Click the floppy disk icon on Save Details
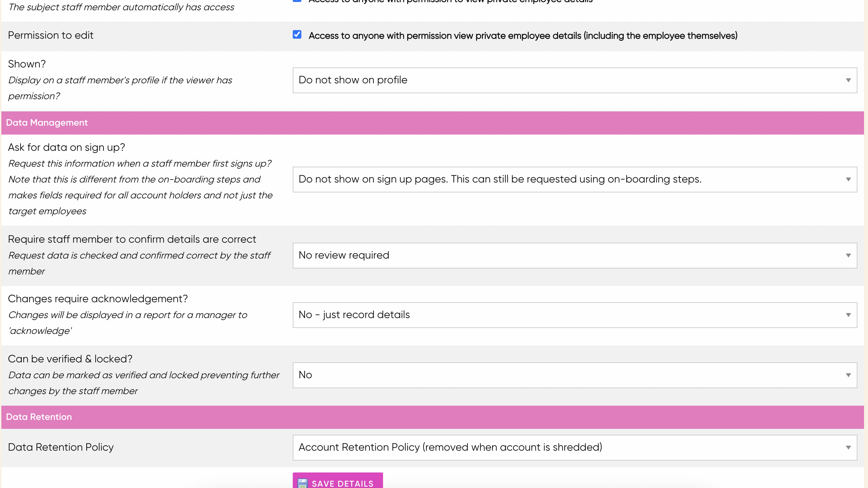 [303, 483]
